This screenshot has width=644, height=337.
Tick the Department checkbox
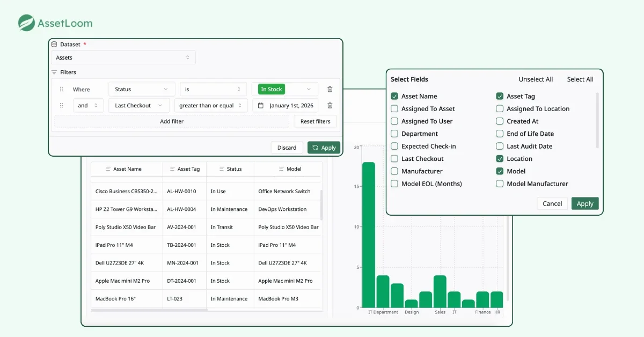pos(394,134)
